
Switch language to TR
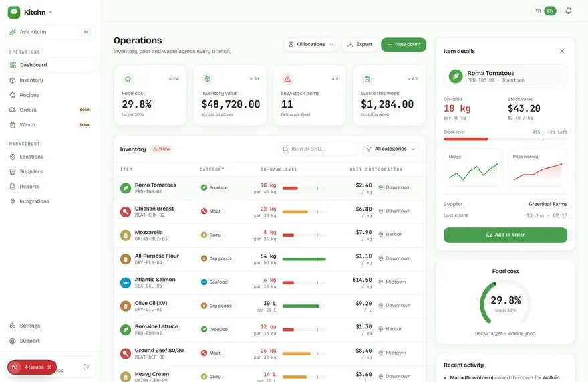pos(538,11)
